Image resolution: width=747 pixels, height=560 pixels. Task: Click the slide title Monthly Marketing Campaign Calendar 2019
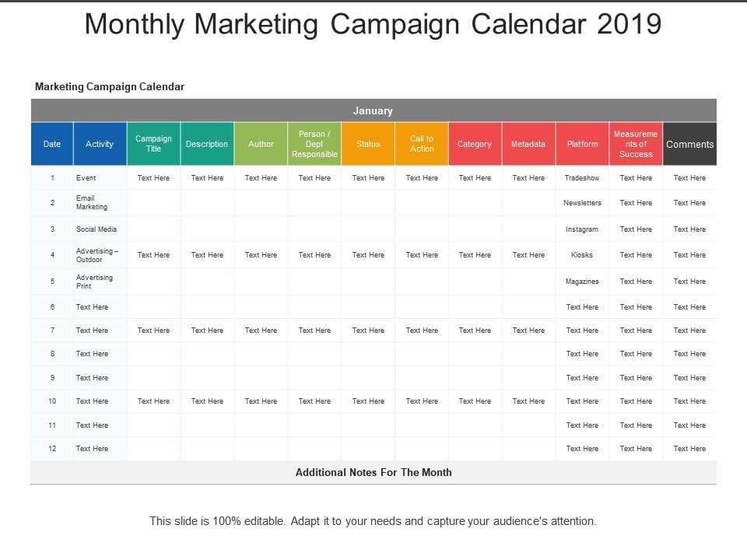click(x=373, y=24)
